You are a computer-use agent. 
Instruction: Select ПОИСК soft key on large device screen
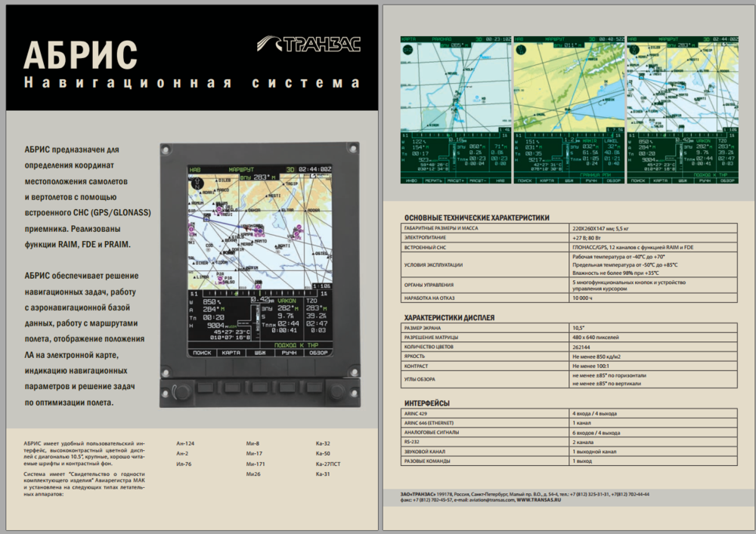(202, 353)
